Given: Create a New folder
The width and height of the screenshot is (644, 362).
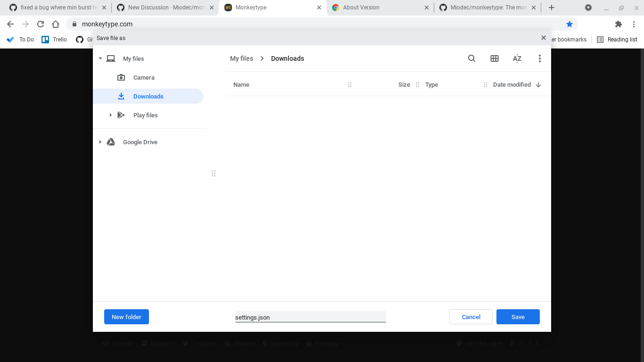Looking at the screenshot, I should pos(126,317).
